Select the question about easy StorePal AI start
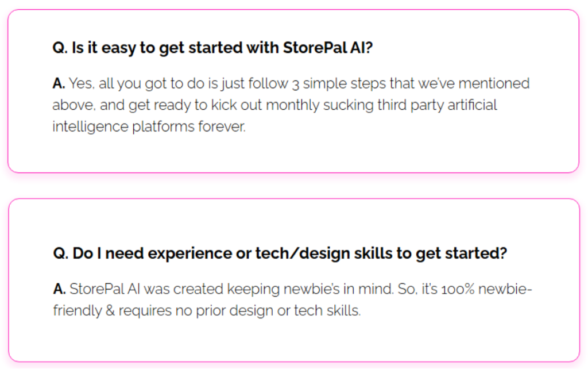The width and height of the screenshot is (588, 369). pos(212,48)
